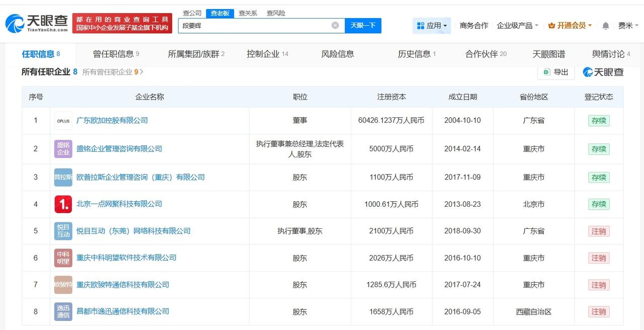
Task: Open the 历史信息 tab
Action: [x=417, y=54]
